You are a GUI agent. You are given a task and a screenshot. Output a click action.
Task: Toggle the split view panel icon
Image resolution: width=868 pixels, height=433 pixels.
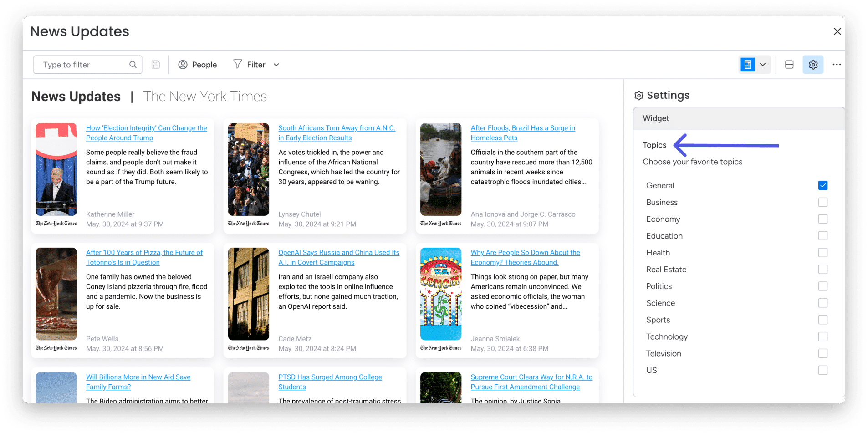click(790, 65)
